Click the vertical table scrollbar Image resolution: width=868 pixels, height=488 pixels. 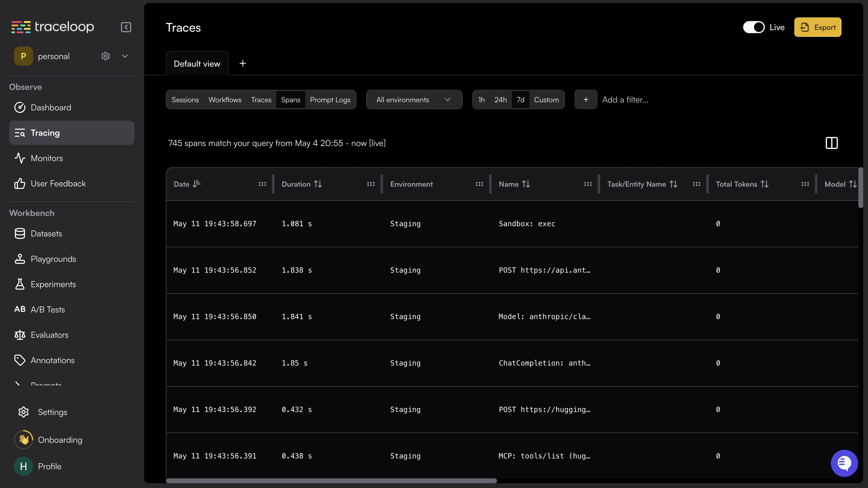coord(860,188)
